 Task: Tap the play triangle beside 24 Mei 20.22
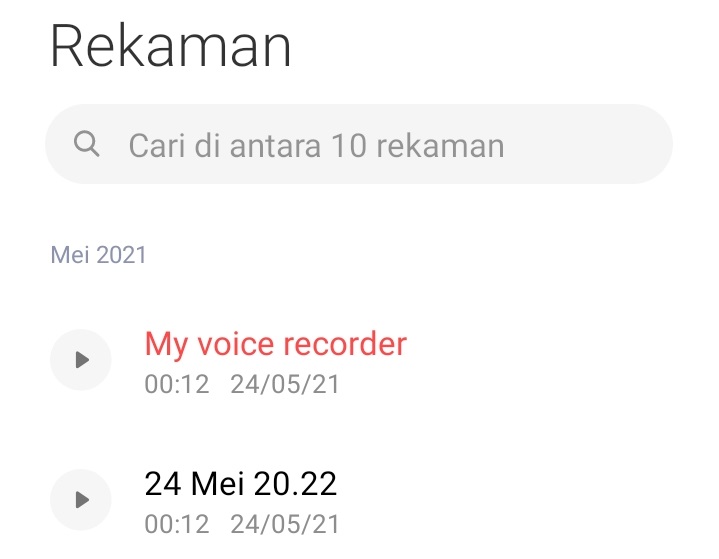click(83, 500)
